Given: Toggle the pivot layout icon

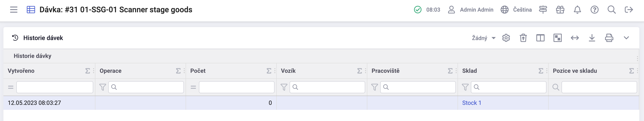Looking at the screenshot, I should coord(557,38).
